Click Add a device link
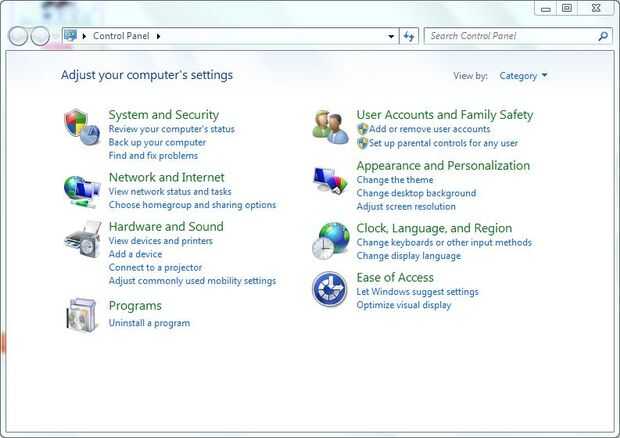The height and width of the screenshot is (438, 620). click(x=135, y=254)
